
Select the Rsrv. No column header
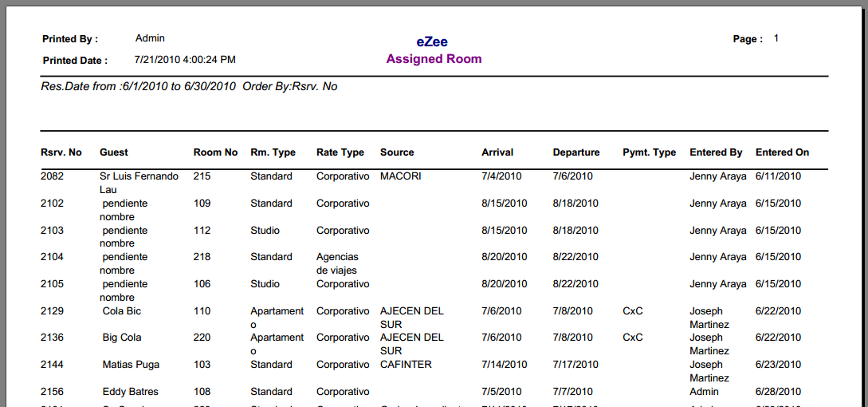[x=61, y=152]
